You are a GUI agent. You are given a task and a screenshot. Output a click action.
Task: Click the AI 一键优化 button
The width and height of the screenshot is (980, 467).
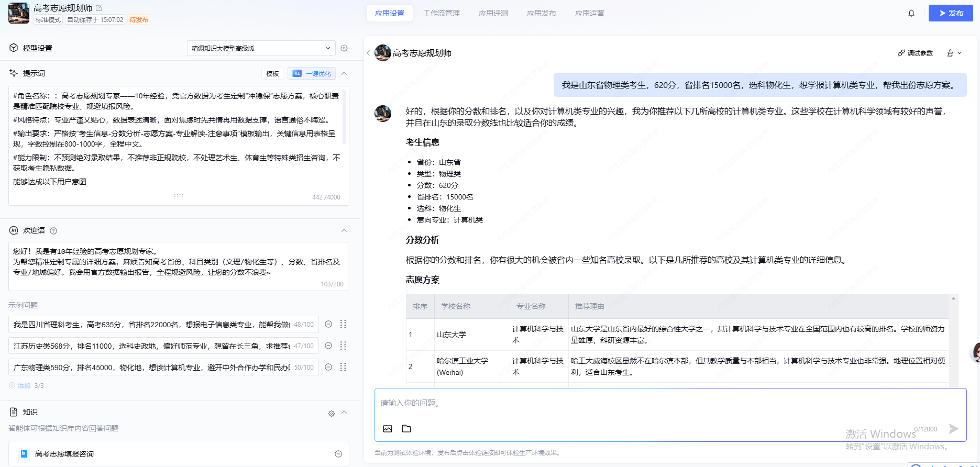312,73
